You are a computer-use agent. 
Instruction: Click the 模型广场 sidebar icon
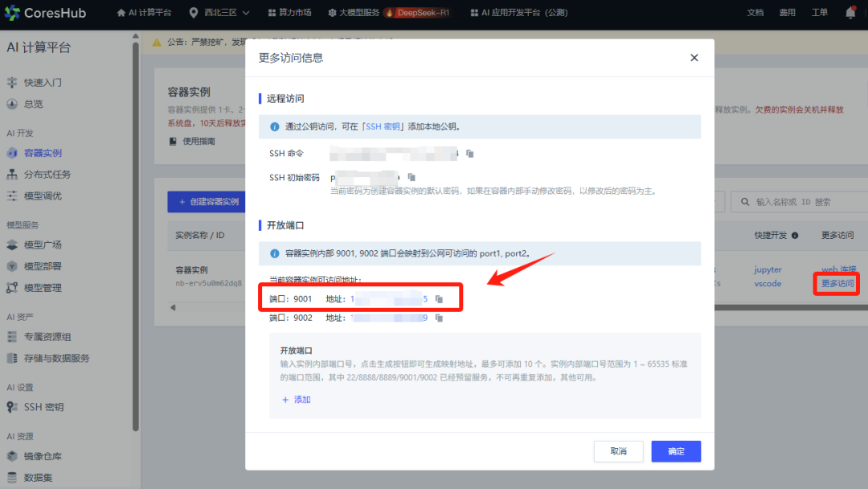pos(12,244)
